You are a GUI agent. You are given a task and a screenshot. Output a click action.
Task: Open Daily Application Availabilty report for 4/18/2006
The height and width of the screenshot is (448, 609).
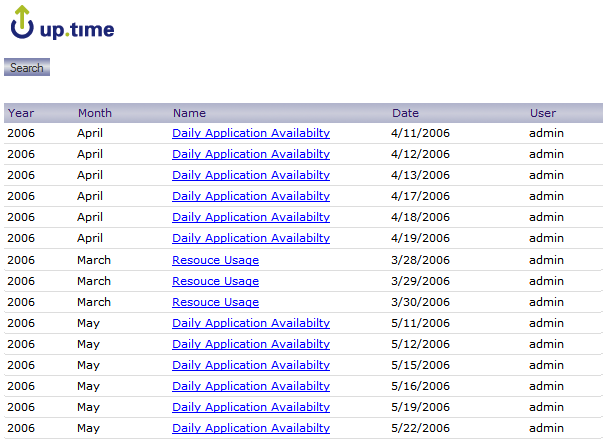(x=251, y=217)
